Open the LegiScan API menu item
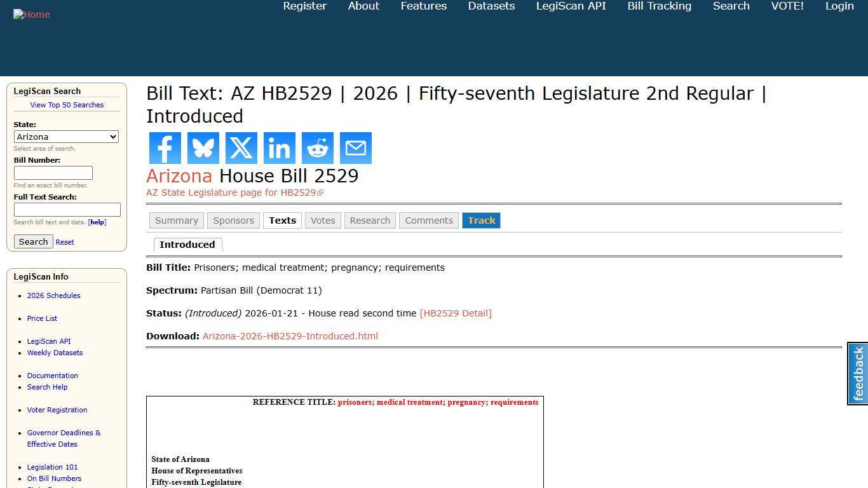 [x=571, y=6]
